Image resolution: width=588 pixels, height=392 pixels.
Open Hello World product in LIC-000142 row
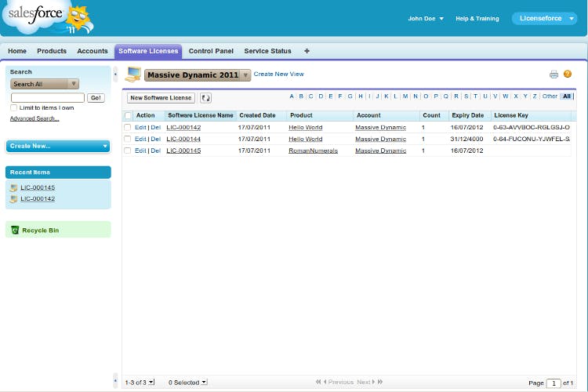tap(305, 128)
